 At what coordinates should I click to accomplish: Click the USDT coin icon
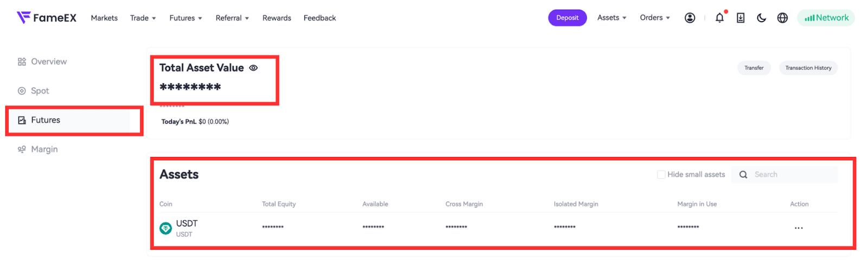tap(165, 229)
